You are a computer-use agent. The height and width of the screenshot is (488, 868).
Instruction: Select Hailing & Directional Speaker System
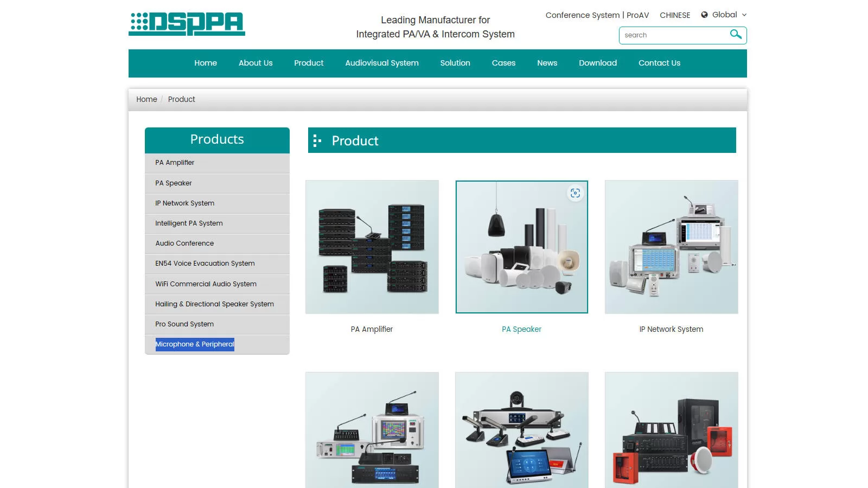point(214,304)
